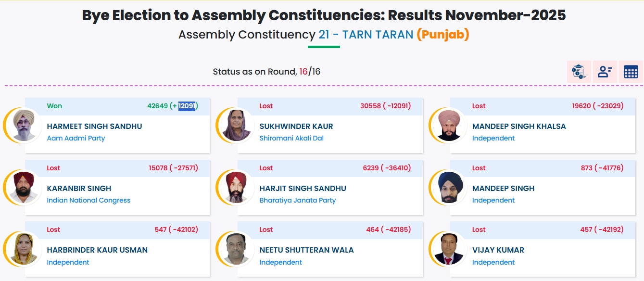Viewport: 644px width, 281px height.
Task: Click the Bharatiya Janata Party label
Action: [298, 200]
